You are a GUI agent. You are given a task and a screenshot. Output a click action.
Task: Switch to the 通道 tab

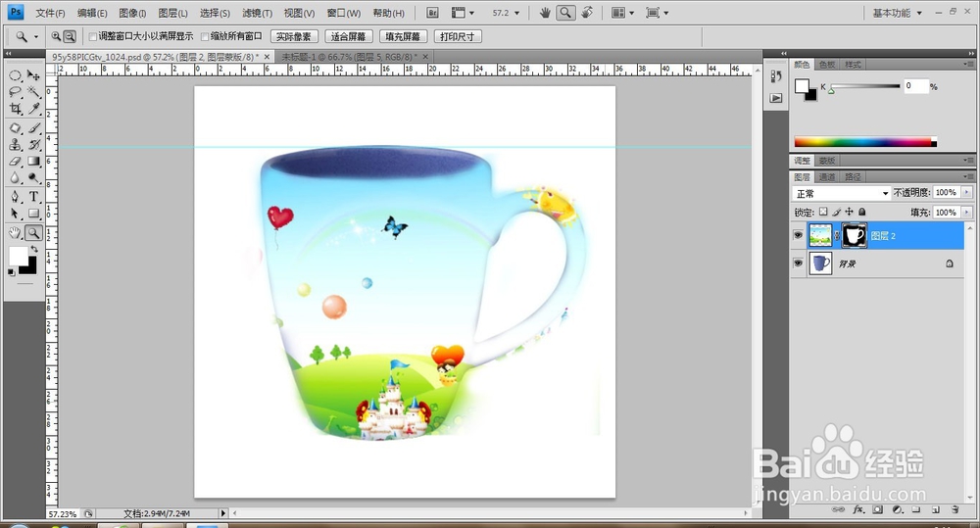(827, 177)
